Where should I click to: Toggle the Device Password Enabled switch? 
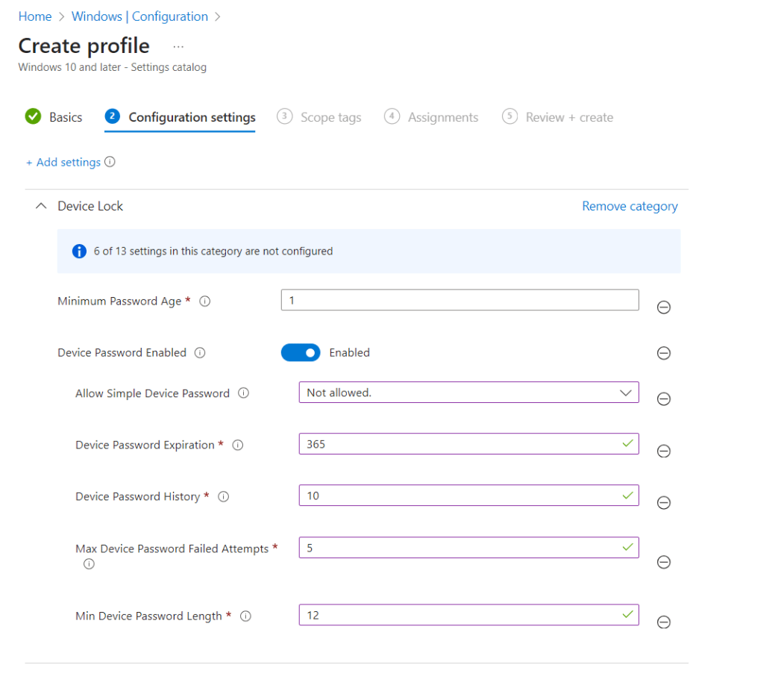point(301,352)
